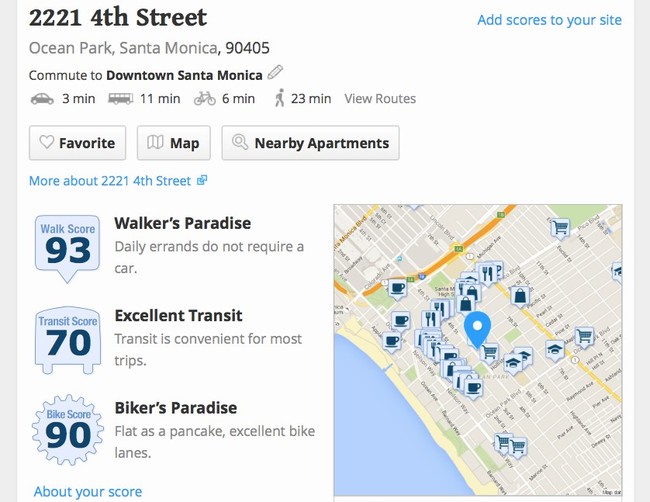650x502 pixels.
Task: Click the pencil edit icon beside Downtown Santa Monica
Action: 275,72
